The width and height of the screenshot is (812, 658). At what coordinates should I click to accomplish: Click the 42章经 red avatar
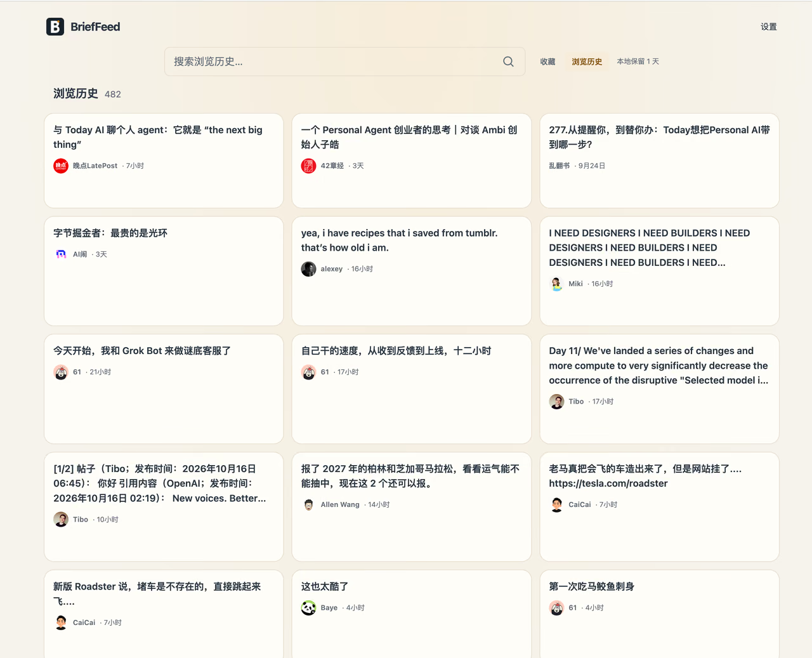308,166
